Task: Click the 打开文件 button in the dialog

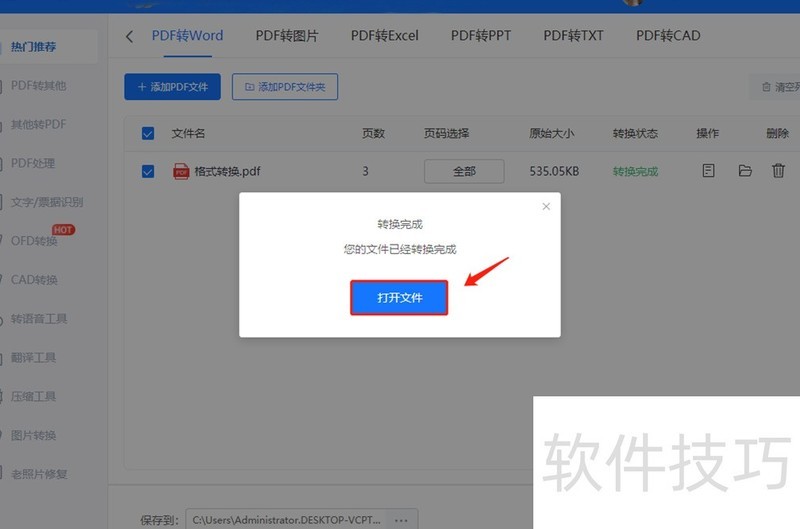Action: pos(399,297)
